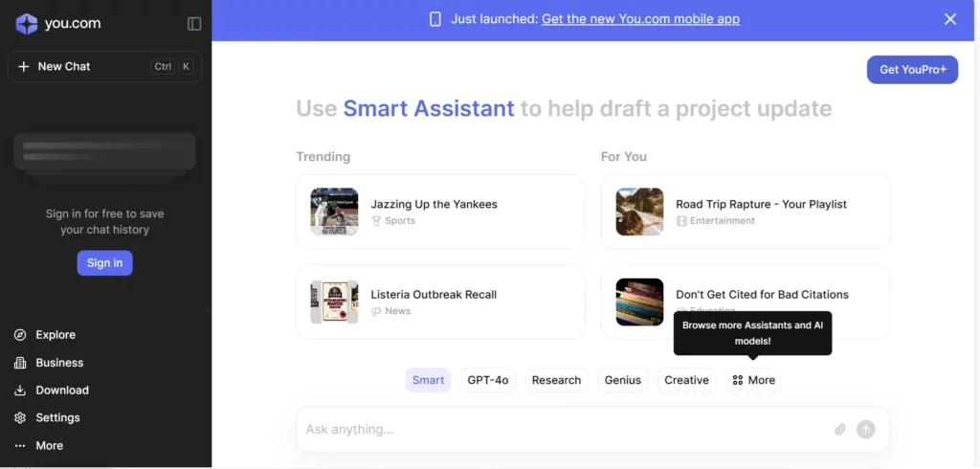The image size is (980, 469).
Task: Click the Entertainment category label
Action: point(723,221)
